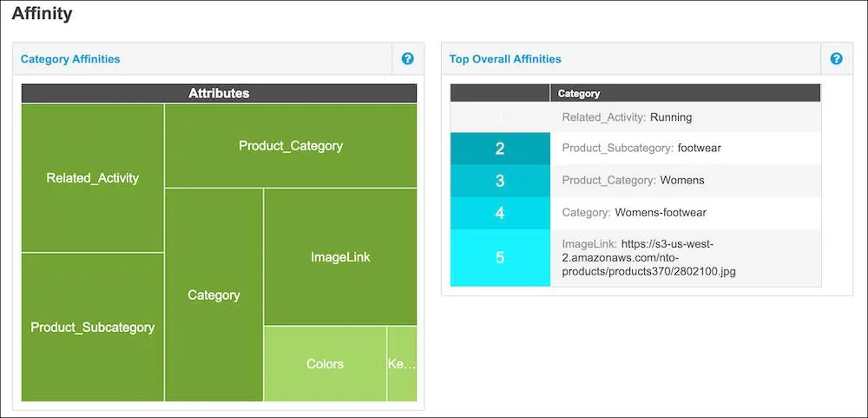This screenshot has height=418, width=868.
Task: Select the Product_Category treemap tile
Action: pos(291,146)
